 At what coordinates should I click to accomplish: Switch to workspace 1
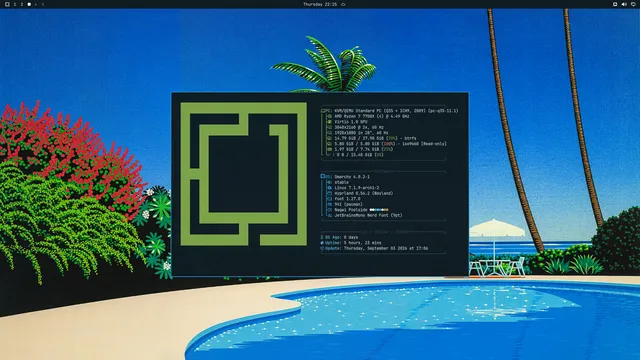pos(15,4)
